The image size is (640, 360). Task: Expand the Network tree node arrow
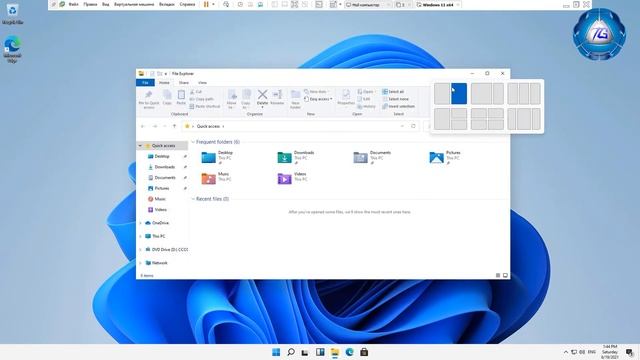click(141, 263)
